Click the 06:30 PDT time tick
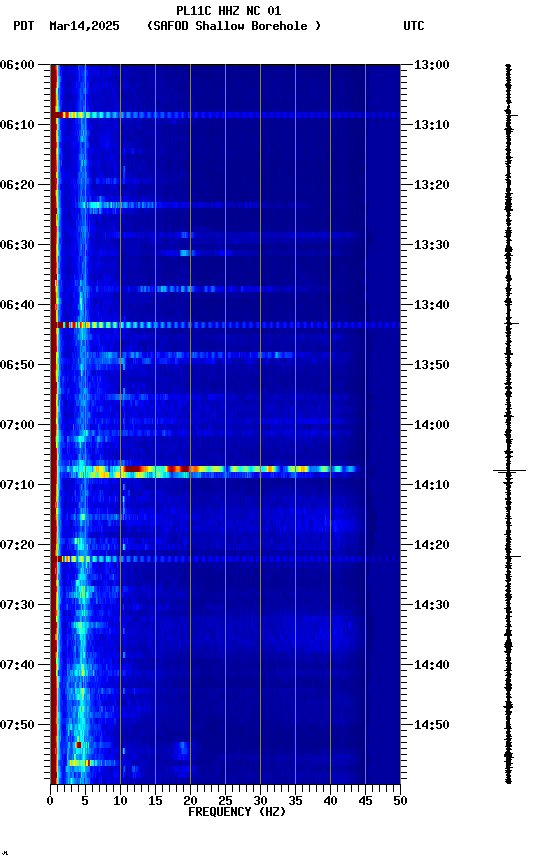This screenshot has width=552, height=864. point(17,245)
